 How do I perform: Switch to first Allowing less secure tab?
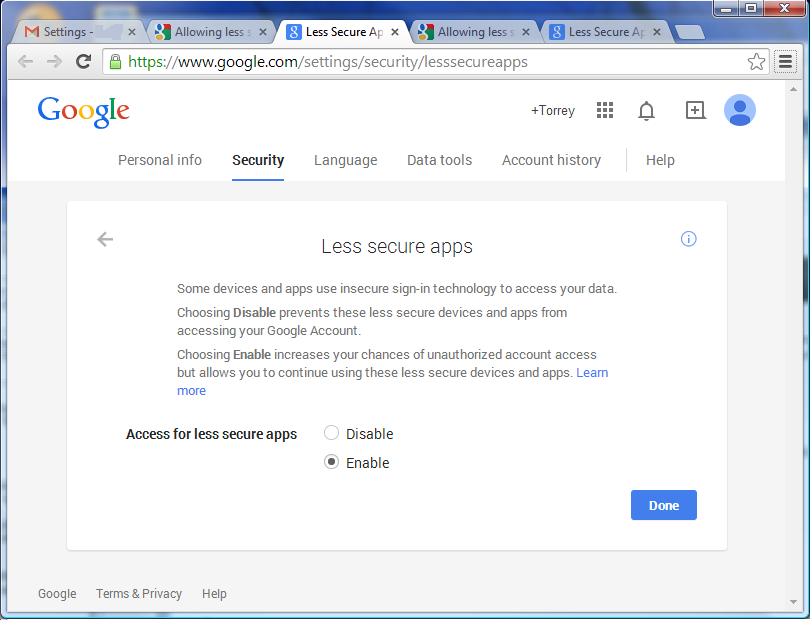pos(212,32)
